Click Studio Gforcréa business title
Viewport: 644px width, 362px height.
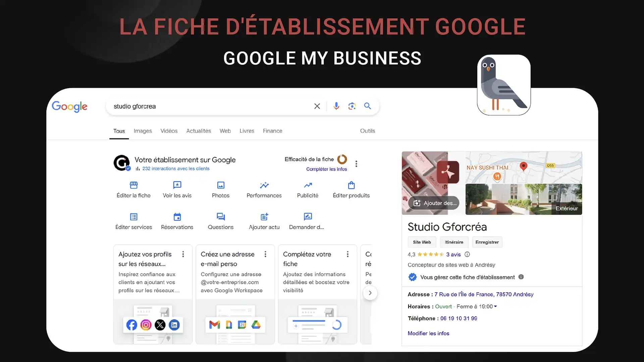447,227
